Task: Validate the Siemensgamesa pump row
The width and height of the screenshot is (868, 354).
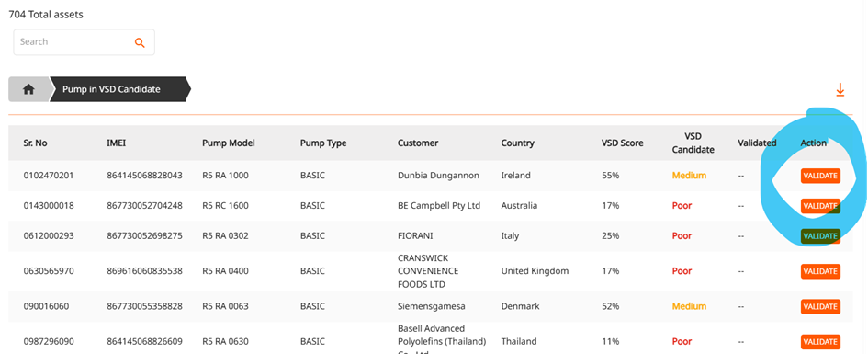Action: click(x=820, y=306)
